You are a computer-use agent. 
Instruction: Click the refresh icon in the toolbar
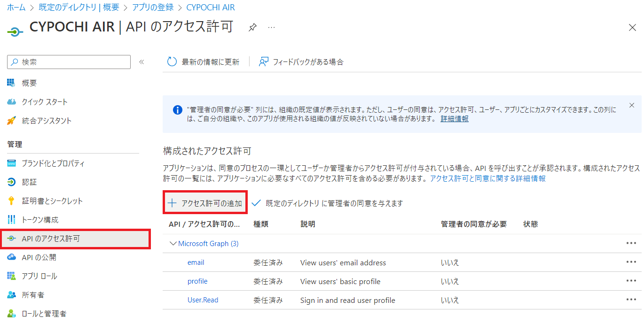[172, 62]
